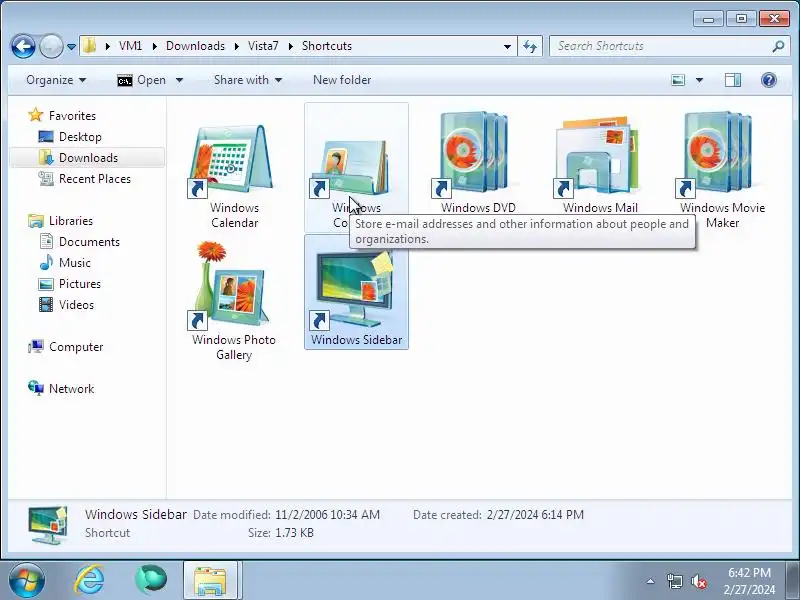800x600 pixels.
Task: Show hidden tray icons arrow
Action: [650, 581]
